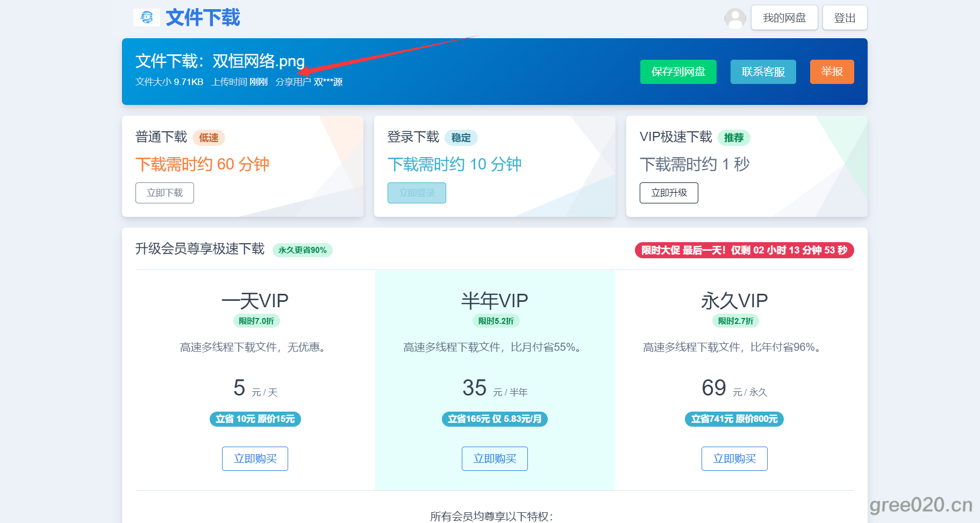
Task: Click 立省 10元 原价15元 label
Action: tap(255, 419)
